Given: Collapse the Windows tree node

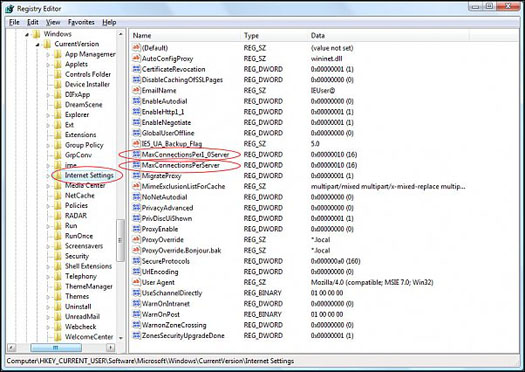Looking at the screenshot, I should coord(27,34).
